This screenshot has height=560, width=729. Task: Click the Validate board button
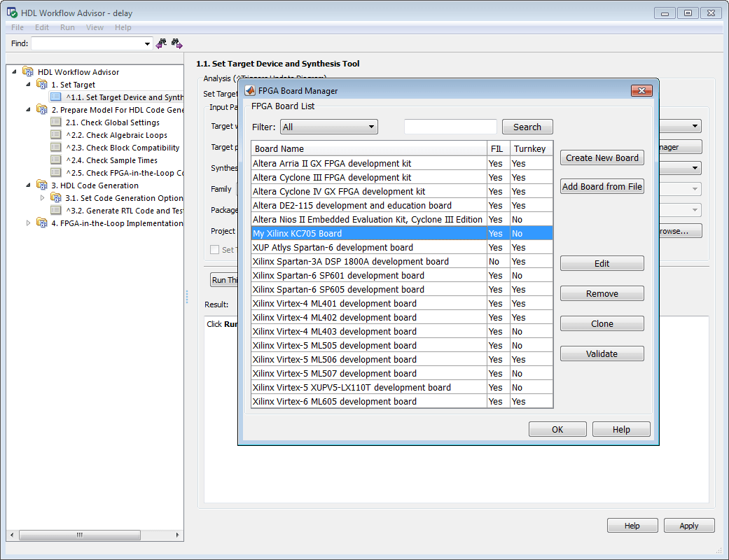(x=602, y=353)
